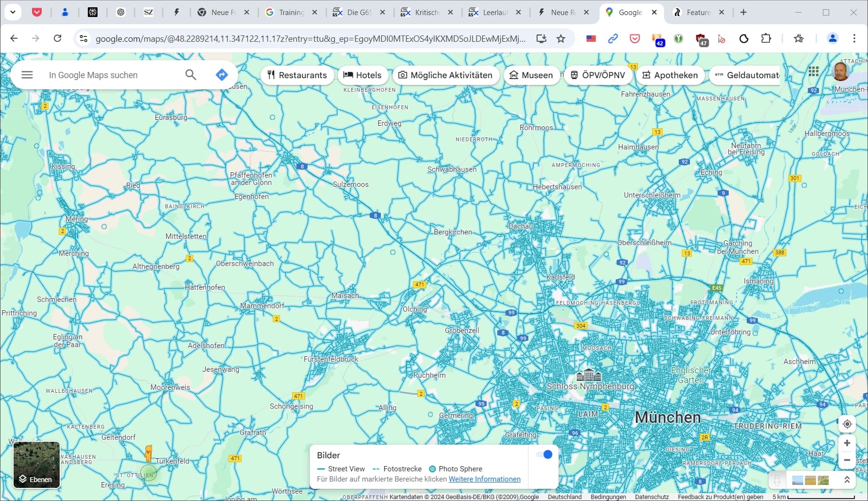868x501 pixels.
Task: Open the Weitere Informationen link
Action: (484, 479)
